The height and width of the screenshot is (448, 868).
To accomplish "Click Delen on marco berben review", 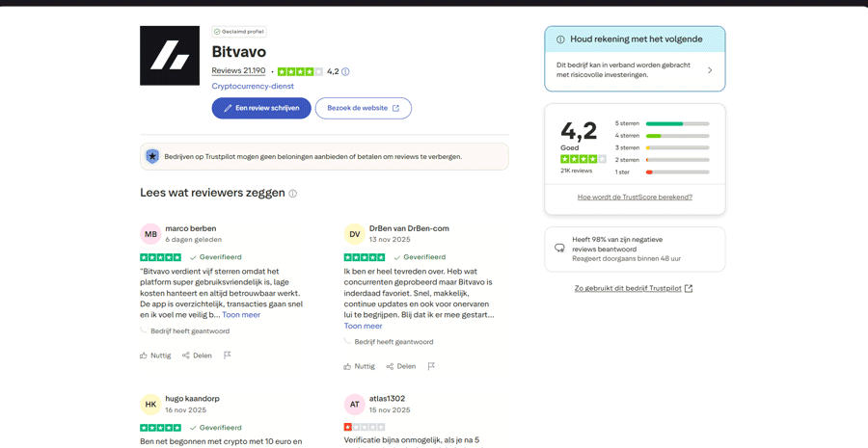I will click(197, 356).
